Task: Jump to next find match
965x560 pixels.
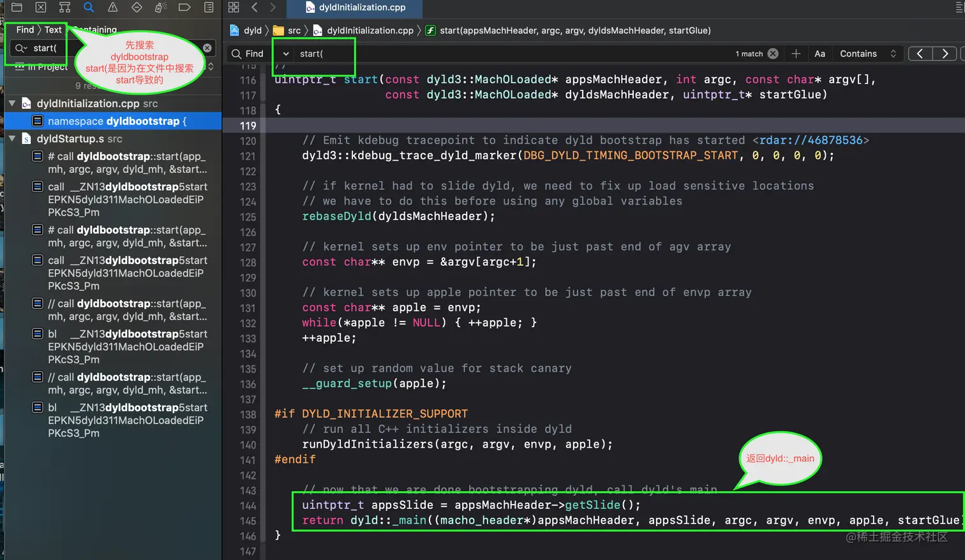Action: (x=945, y=54)
